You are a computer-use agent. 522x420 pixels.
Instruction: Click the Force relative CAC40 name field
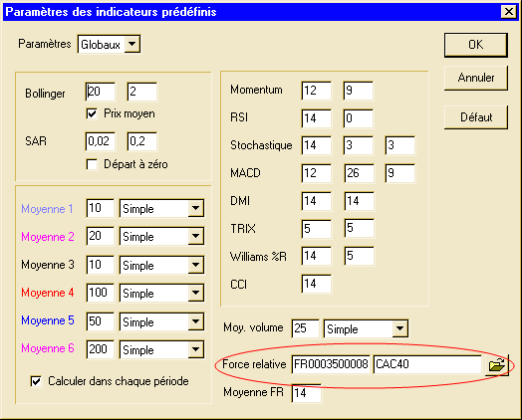coord(428,364)
